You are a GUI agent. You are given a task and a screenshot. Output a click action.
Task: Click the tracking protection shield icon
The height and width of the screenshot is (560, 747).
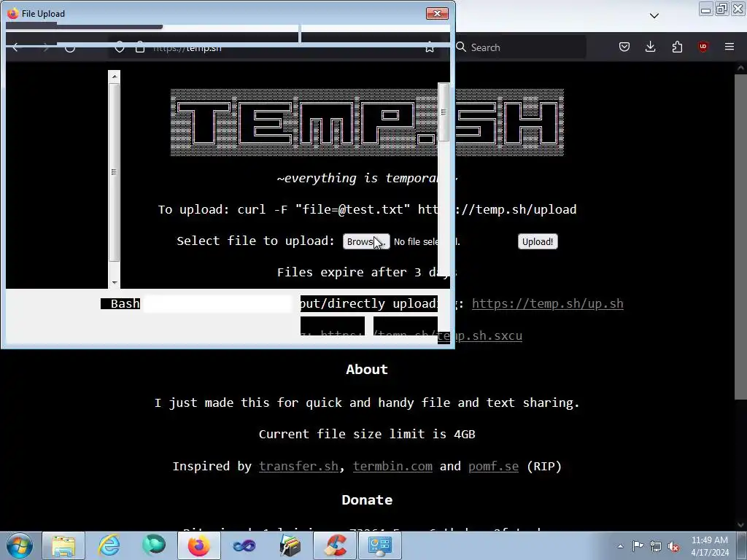[x=120, y=47]
